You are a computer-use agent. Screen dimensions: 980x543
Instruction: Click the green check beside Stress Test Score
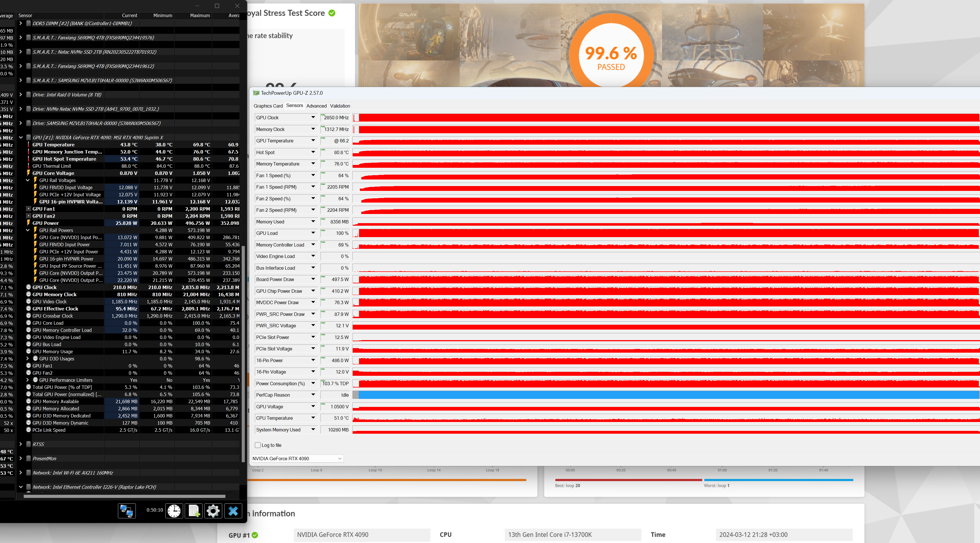click(332, 13)
